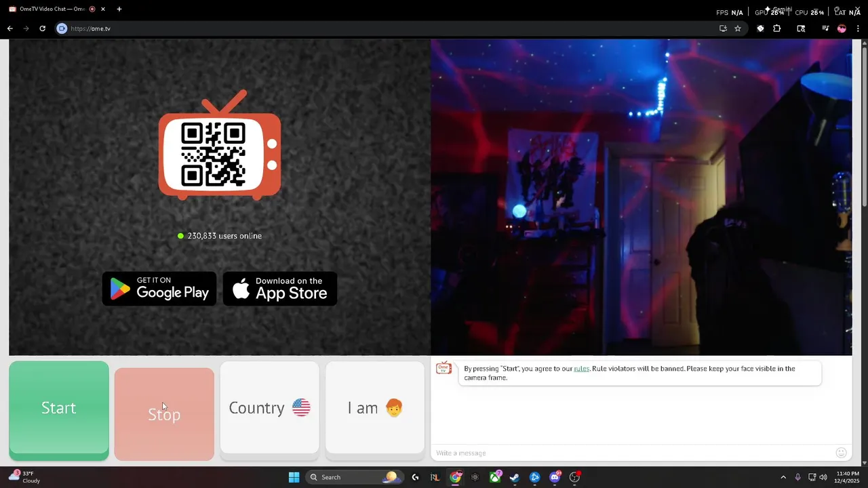Viewport: 868px width, 488px height.
Task: Click the Google Play download badge
Action: pyautogui.click(x=159, y=289)
